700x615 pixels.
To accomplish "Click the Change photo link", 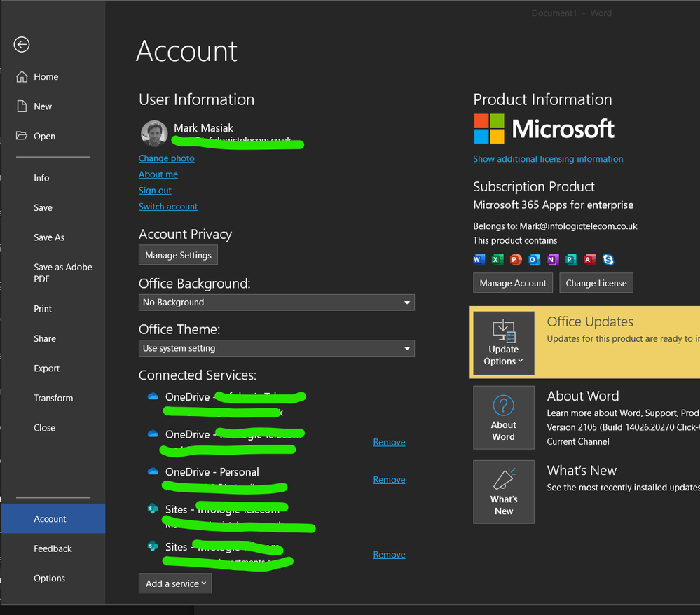I will (167, 158).
